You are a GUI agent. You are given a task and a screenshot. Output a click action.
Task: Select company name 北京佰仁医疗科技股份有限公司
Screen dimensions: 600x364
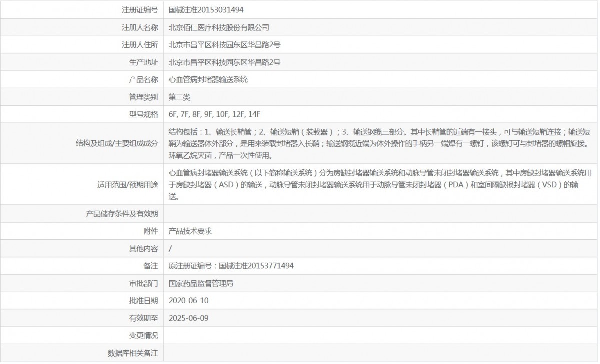point(219,27)
